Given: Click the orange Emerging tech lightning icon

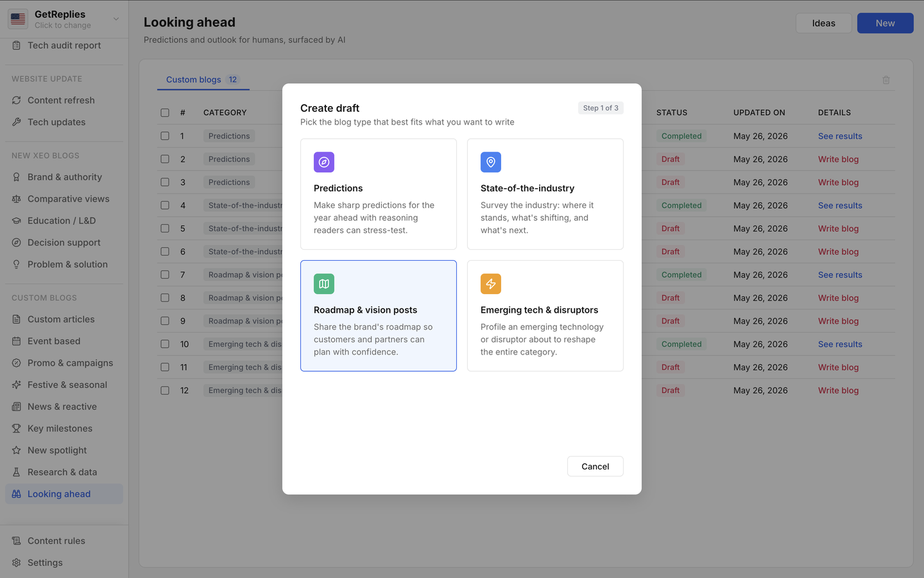Looking at the screenshot, I should 491,284.
